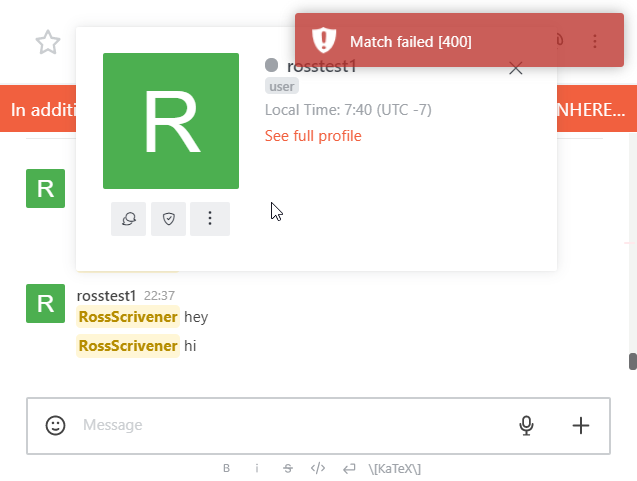Click rosstest1's large green avatar
This screenshot has height=481, width=637.
tap(171, 121)
